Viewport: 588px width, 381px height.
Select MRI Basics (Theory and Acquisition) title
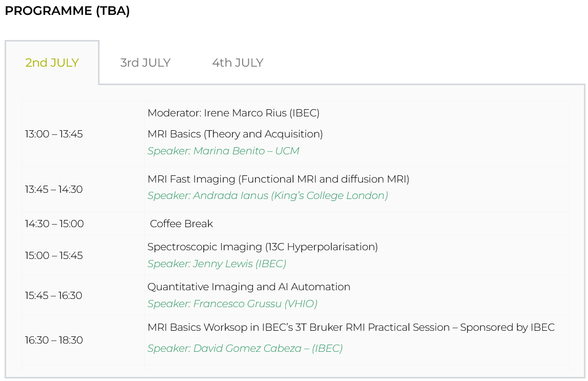[x=235, y=134]
